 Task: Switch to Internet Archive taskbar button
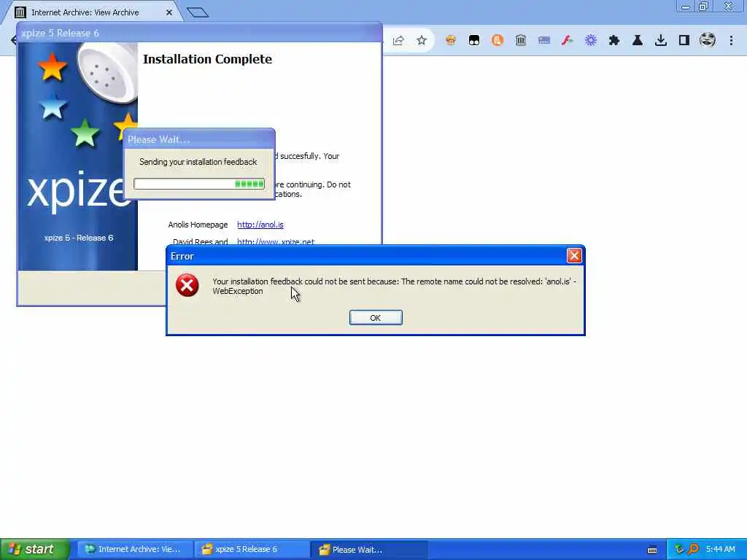[135, 550]
